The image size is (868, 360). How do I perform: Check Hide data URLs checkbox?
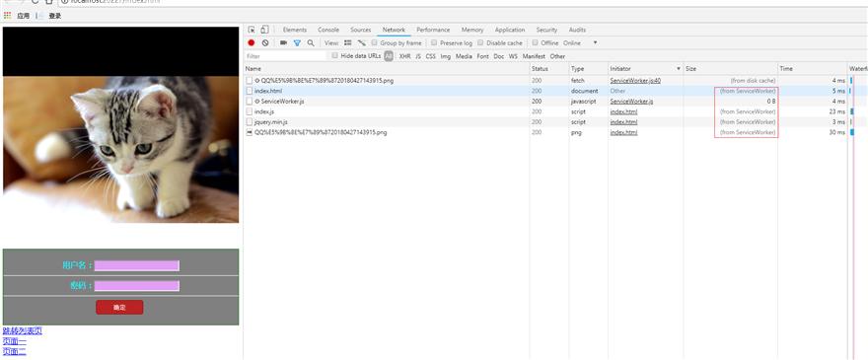click(335, 55)
